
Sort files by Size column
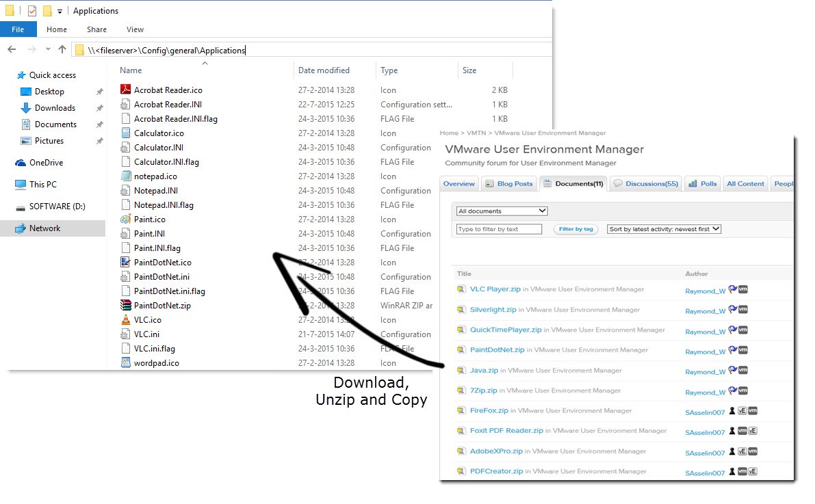[x=469, y=70]
